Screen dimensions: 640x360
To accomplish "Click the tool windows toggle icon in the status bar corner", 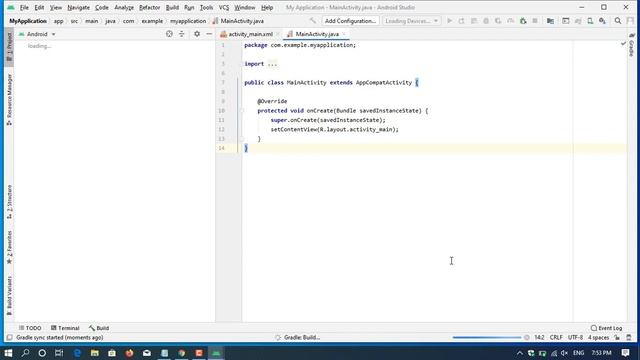I will pyautogui.click(x=9, y=338).
